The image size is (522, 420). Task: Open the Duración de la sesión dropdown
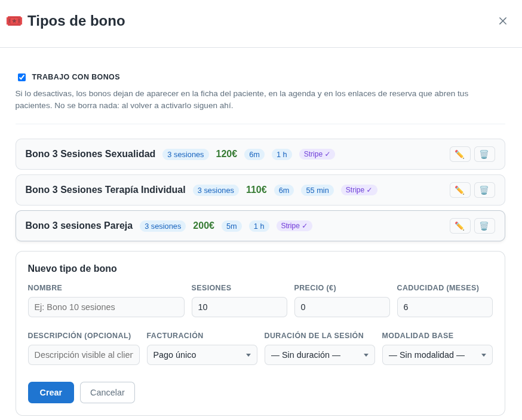(x=320, y=355)
